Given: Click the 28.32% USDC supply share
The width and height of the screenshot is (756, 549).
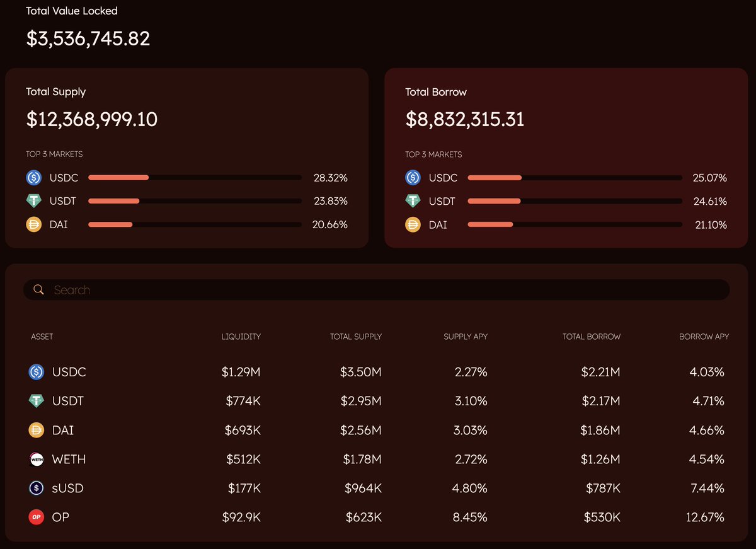Looking at the screenshot, I should (331, 178).
